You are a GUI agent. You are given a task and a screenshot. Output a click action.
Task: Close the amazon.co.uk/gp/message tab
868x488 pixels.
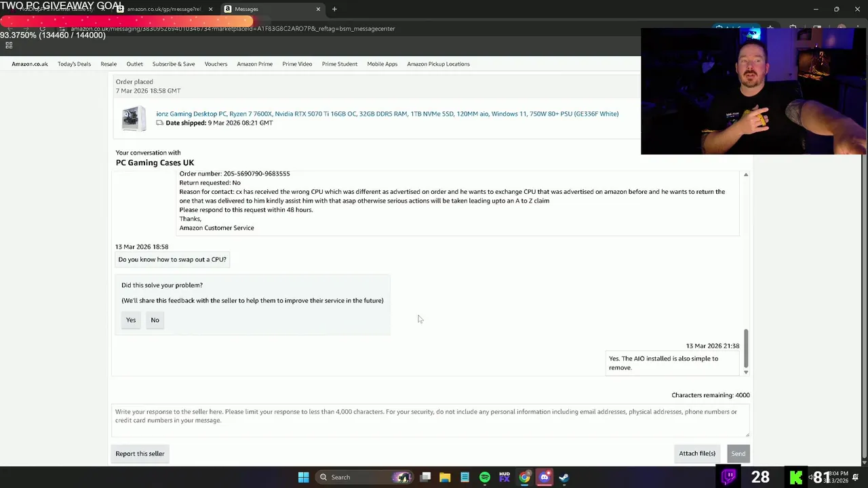pyautogui.click(x=210, y=9)
